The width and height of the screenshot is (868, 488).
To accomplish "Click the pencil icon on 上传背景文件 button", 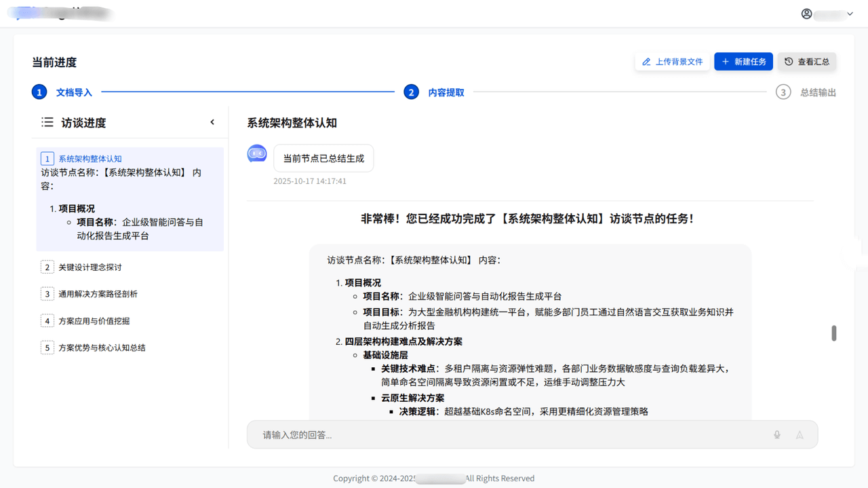I will [x=646, y=61].
